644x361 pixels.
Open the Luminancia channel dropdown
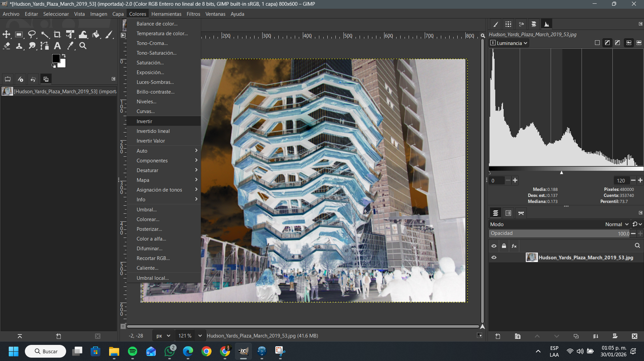pos(509,43)
